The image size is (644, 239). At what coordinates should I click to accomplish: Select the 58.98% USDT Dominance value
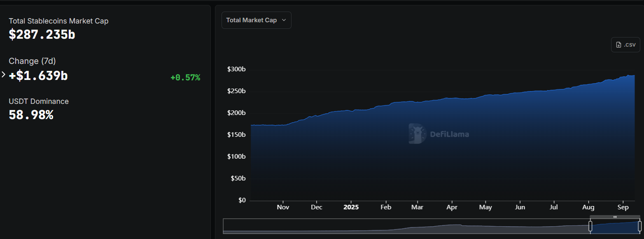pyautogui.click(x=31, y=115)
